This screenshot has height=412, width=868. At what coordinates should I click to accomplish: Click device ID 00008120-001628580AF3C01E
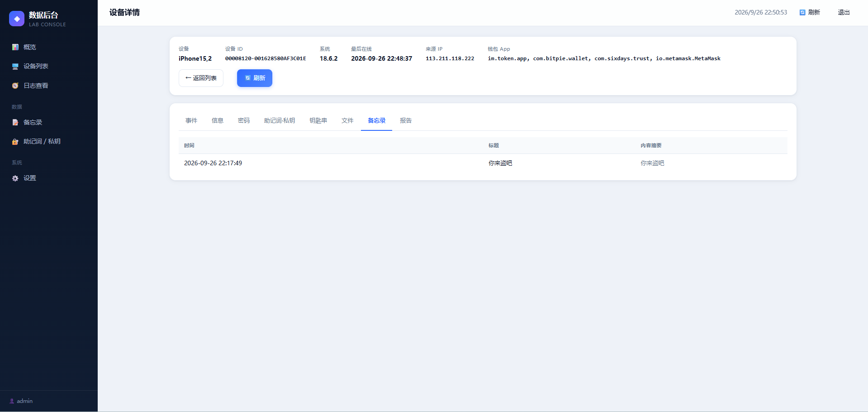tap(266, 58)
